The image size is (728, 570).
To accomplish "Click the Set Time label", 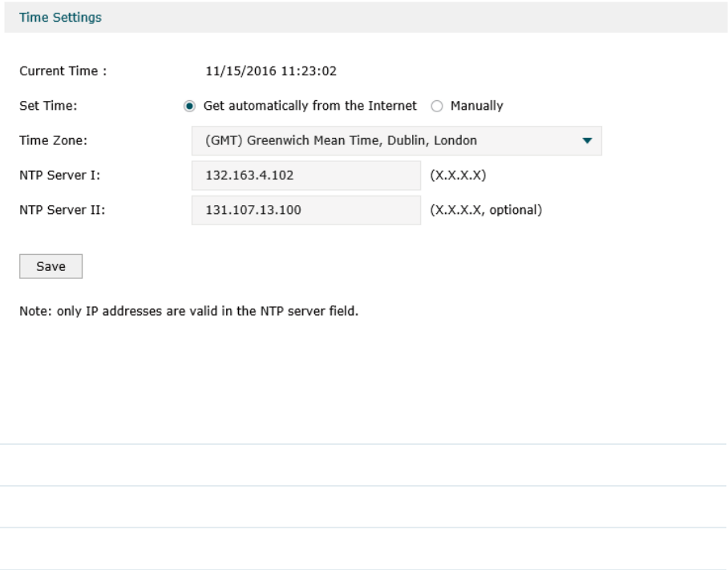I will tap(48, 106).
